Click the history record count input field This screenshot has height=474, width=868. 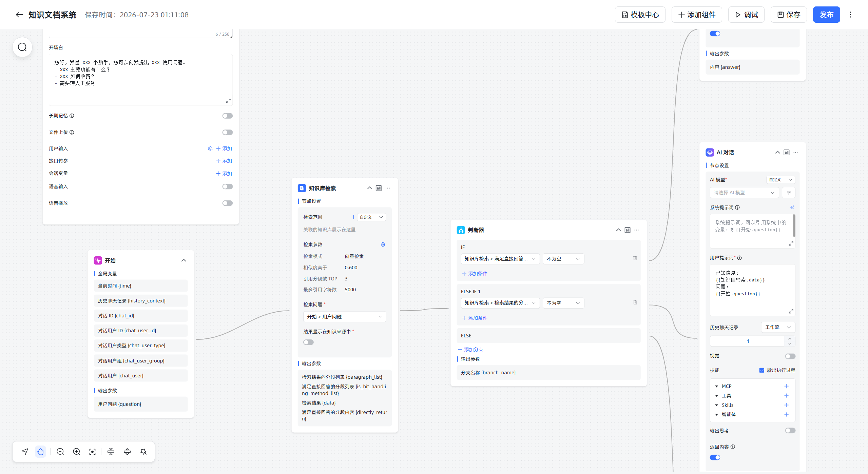click(747, 341)
